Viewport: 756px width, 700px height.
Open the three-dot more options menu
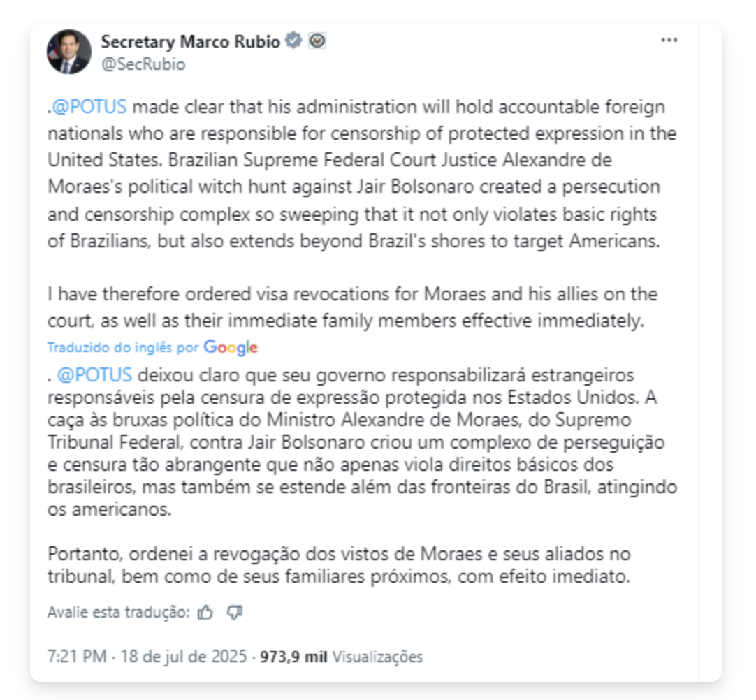tap(669, 41)
